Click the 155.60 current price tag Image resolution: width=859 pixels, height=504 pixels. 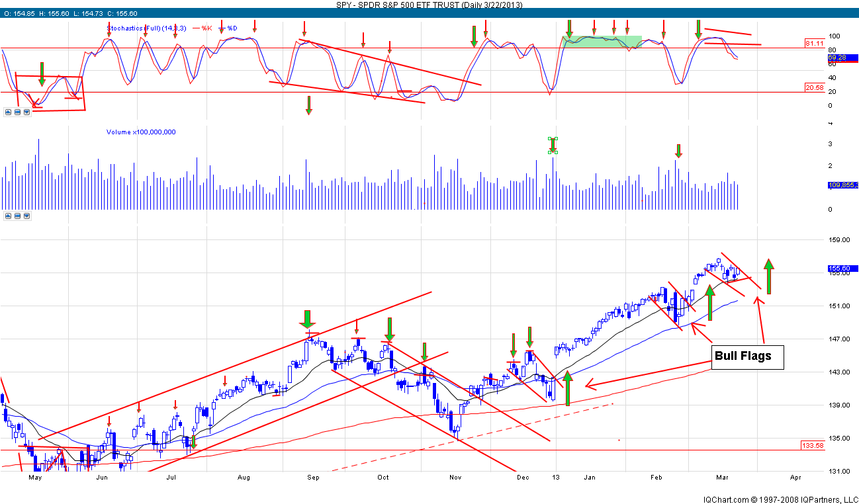(x=842, y=269)
